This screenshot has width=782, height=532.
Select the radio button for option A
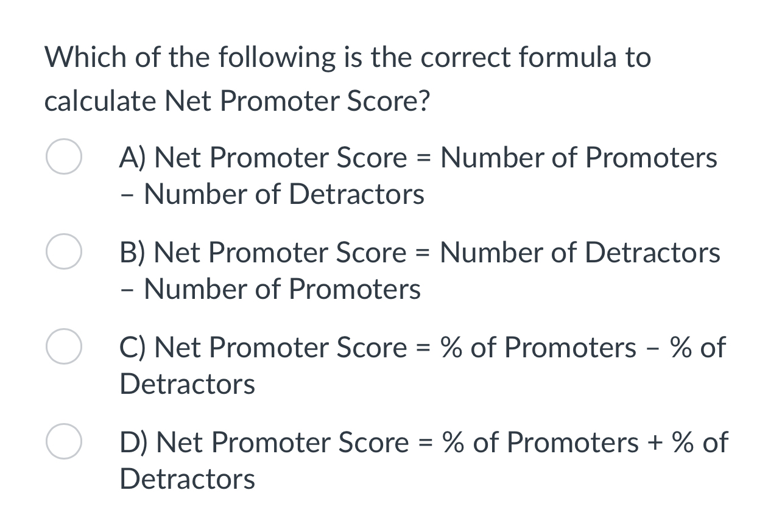[63, 156]
